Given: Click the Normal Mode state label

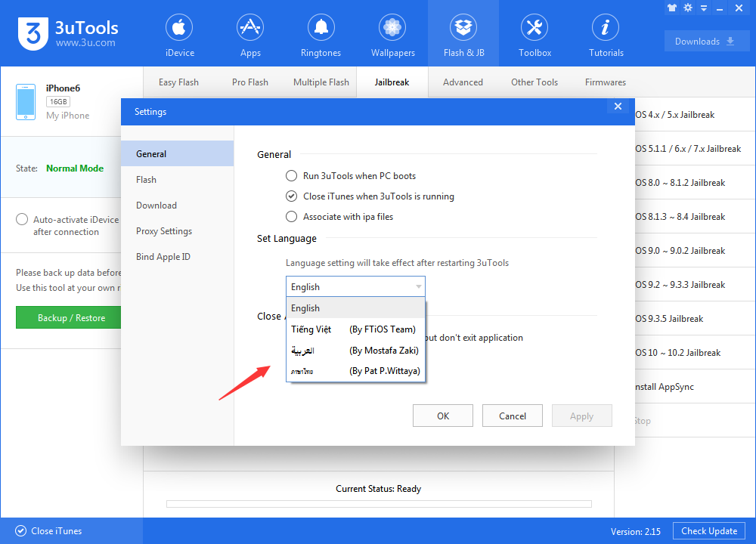Looking at the screenshot, I should pos(75,168).
